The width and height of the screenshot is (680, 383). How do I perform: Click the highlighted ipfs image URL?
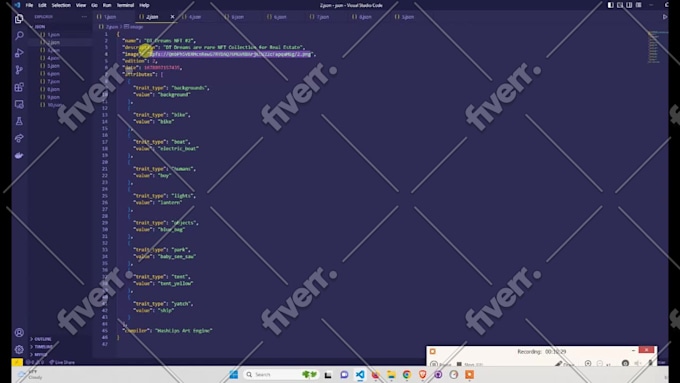[x=231, y=54]
